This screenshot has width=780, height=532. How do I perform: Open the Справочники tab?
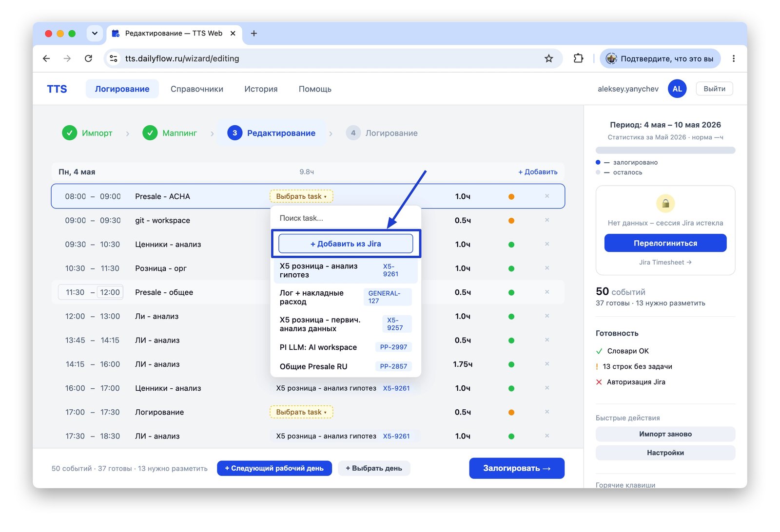(197, 89)
